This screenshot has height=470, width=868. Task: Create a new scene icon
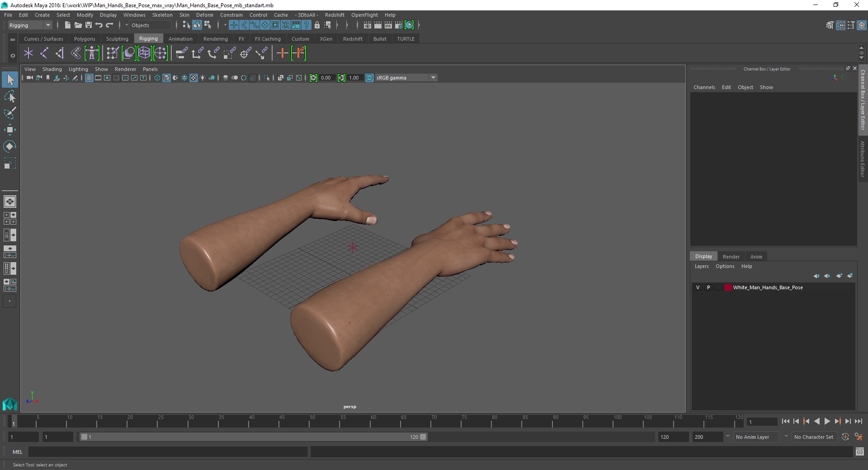pyautogui.click(x=67, y=25)
